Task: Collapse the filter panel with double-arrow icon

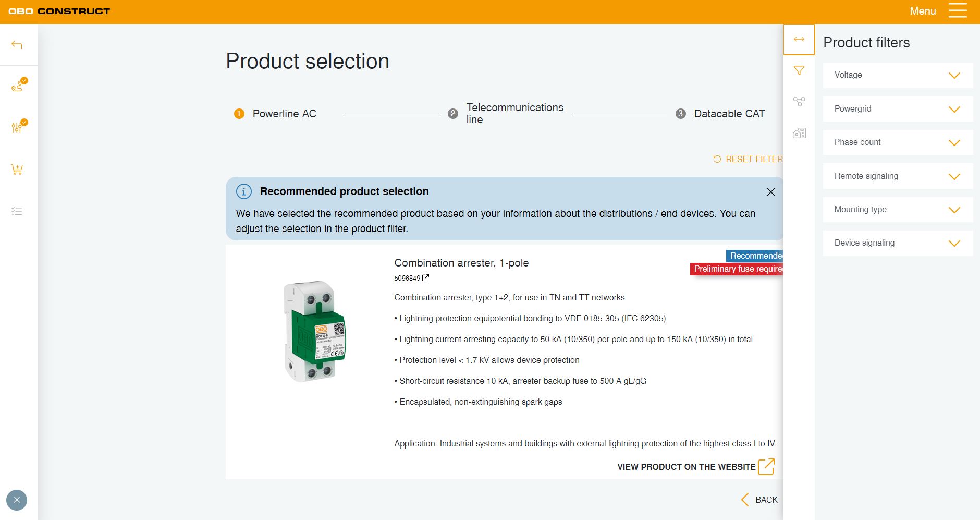Action: [x=799, y=40]
